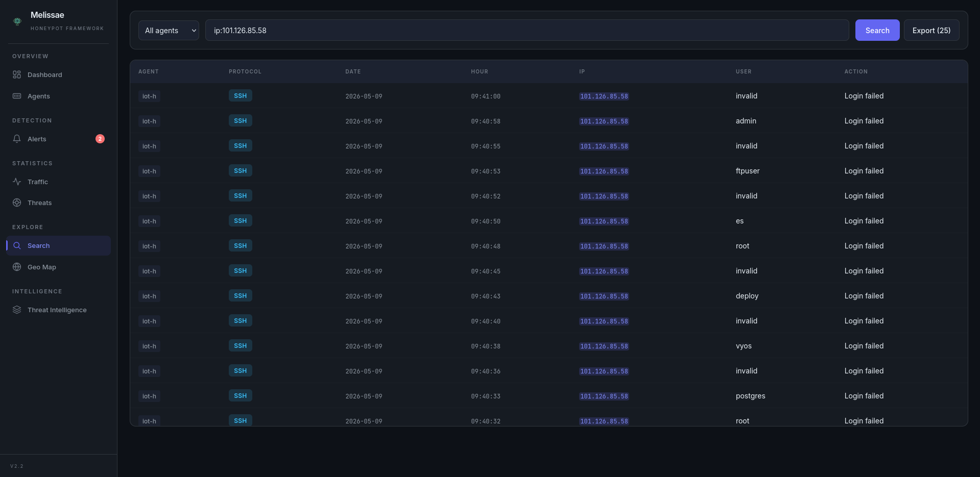Click the Search magnifier icon
Image resolution: width=980 pixels, height=477 pixels.
point(17,245)
